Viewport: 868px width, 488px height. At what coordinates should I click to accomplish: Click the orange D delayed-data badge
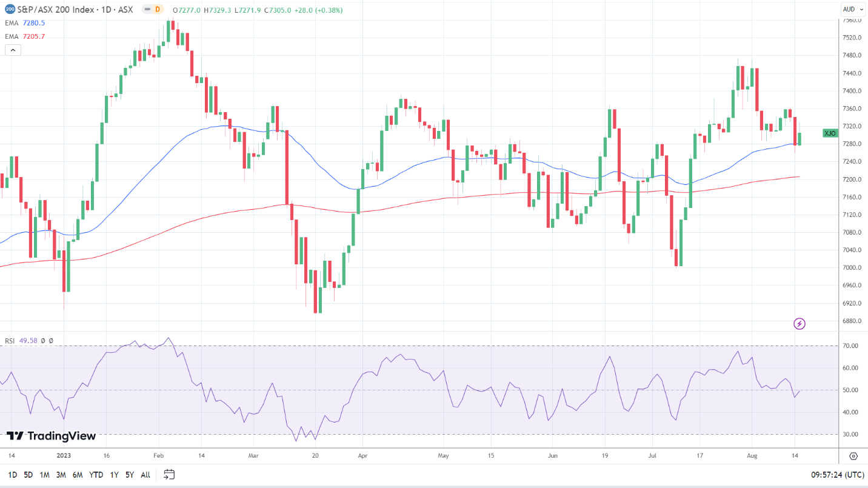click(158, 9)
